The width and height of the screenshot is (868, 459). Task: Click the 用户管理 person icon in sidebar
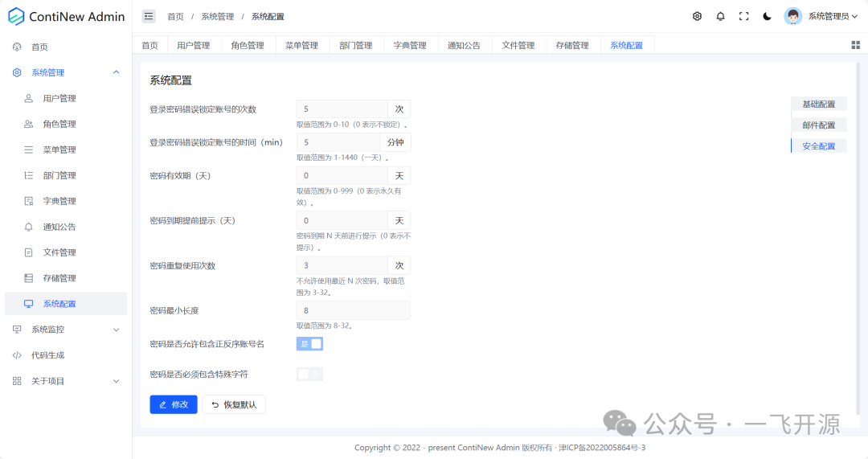(x=29, y=98)
